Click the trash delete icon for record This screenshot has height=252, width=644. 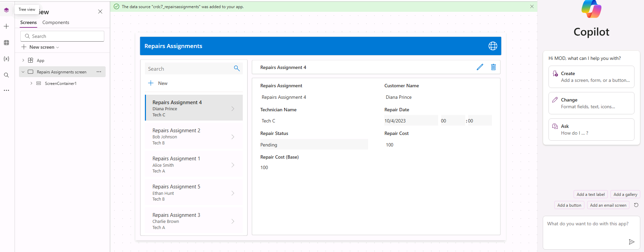click(x=493, y=67)
